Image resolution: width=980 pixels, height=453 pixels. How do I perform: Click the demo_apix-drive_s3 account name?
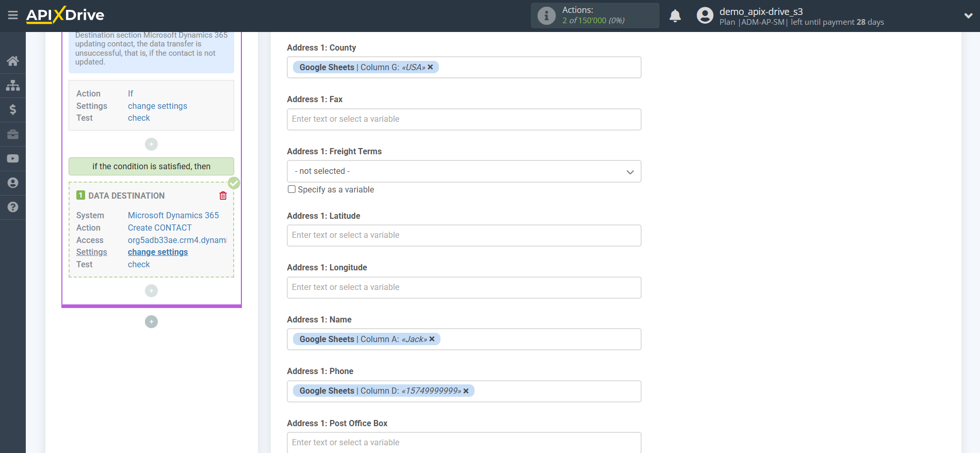[761, 11]
